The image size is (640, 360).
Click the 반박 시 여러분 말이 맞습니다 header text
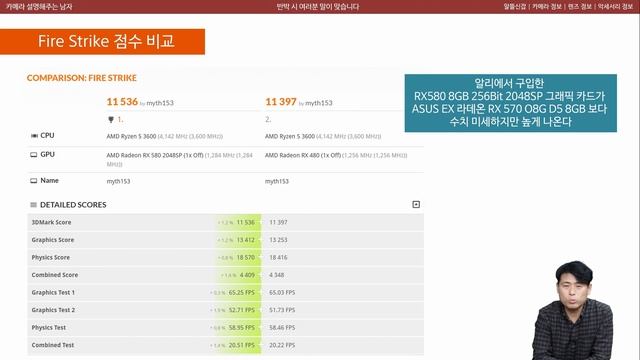pos(318,7)
